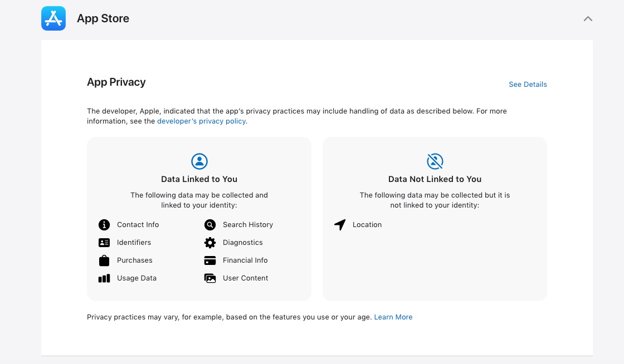Click the App Store app icon
This screenshot has width=624, height=364.
pos(53,18)
